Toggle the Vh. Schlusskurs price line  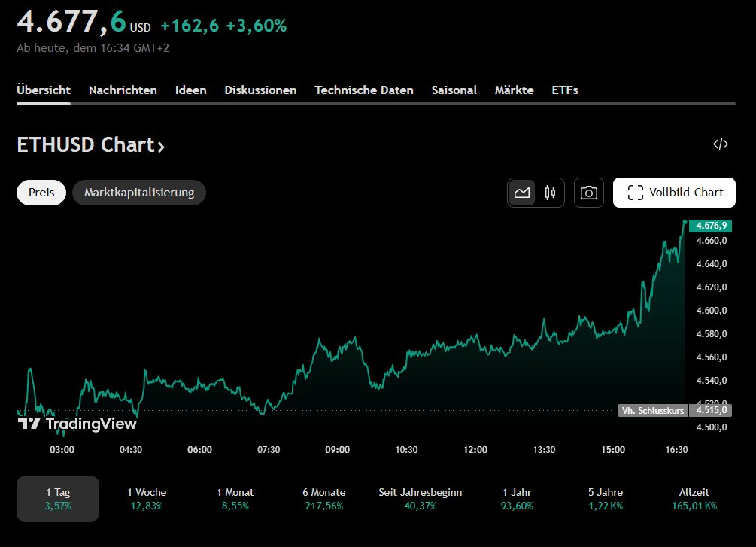click(x=651, y=410)
